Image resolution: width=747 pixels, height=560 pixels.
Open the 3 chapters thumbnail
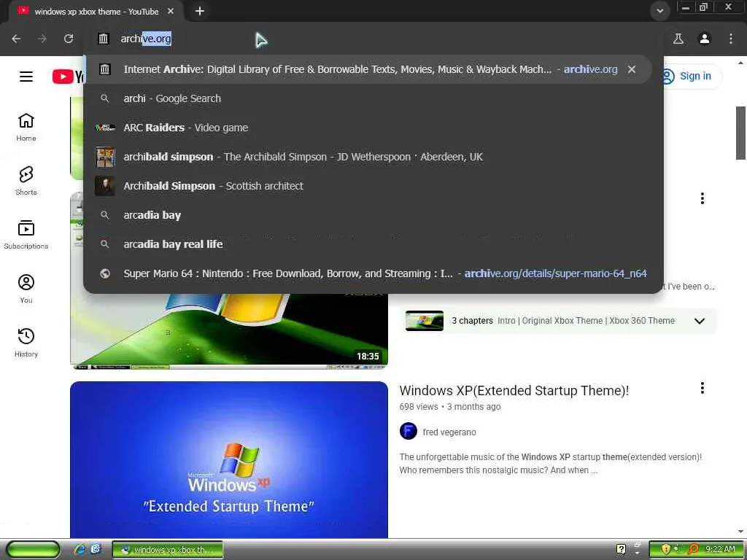425,321
